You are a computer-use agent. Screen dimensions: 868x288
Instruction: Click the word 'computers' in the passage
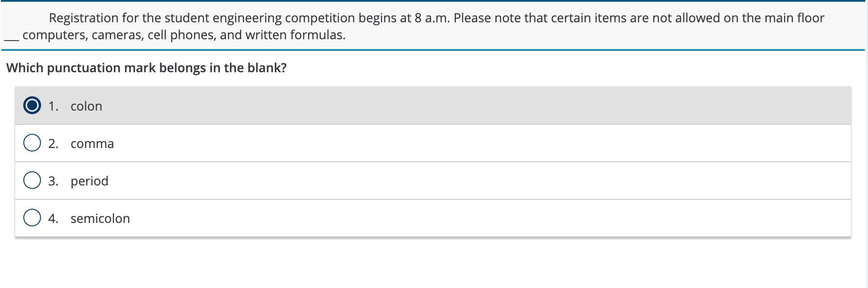54,35
